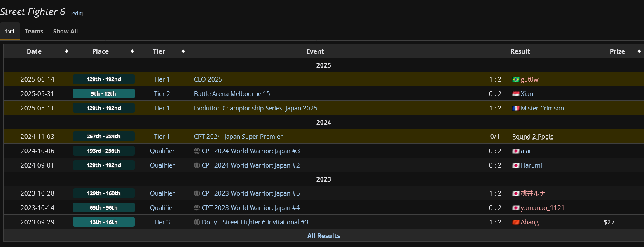Click the Japan flag next to Harumi
Screen dimensions: 644x247
(x=515, y=165)
